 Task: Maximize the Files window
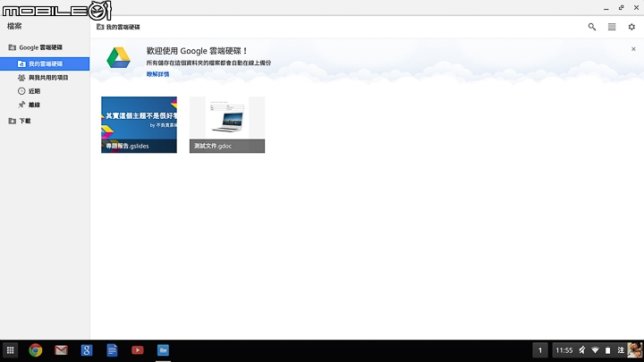tap(622, 8)
